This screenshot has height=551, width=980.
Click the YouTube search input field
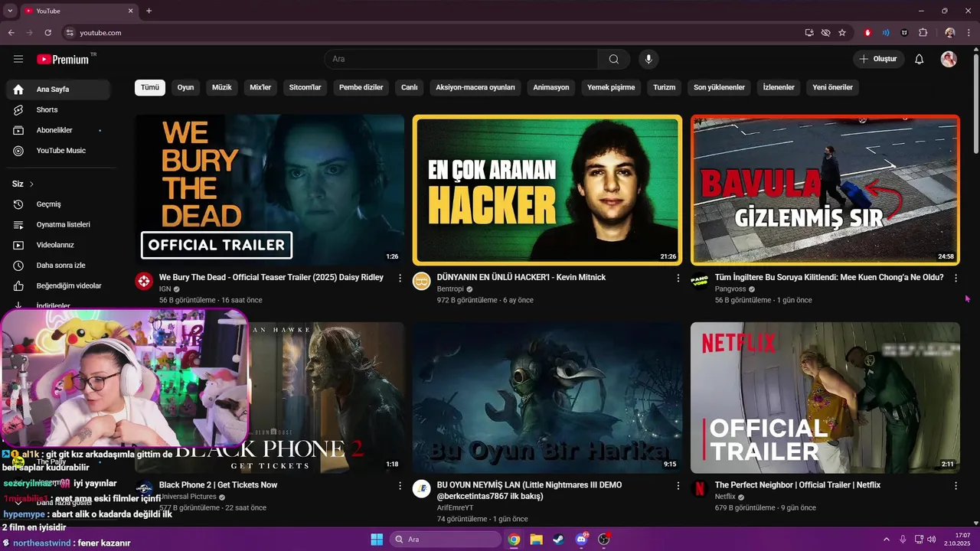[x=461, y=59]
